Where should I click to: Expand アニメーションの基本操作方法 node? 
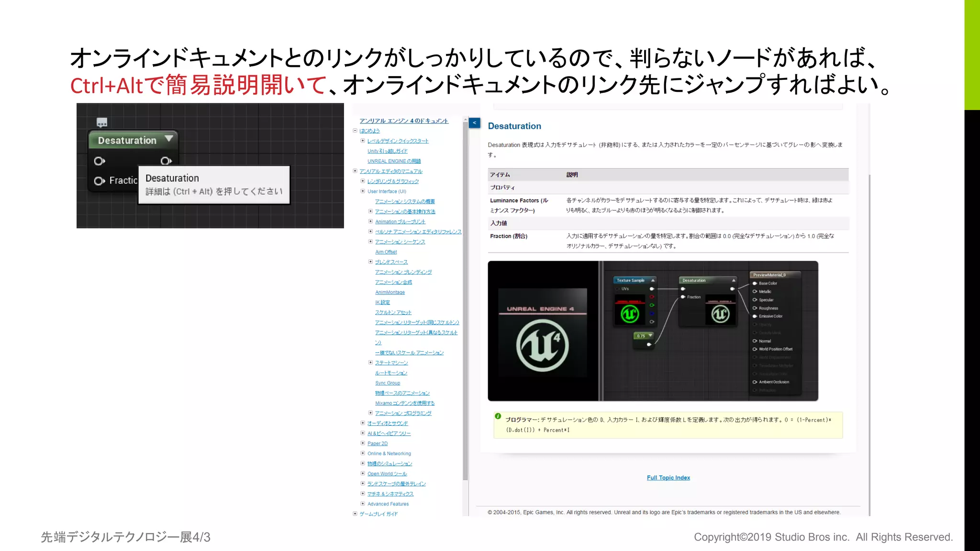[370, 211]
